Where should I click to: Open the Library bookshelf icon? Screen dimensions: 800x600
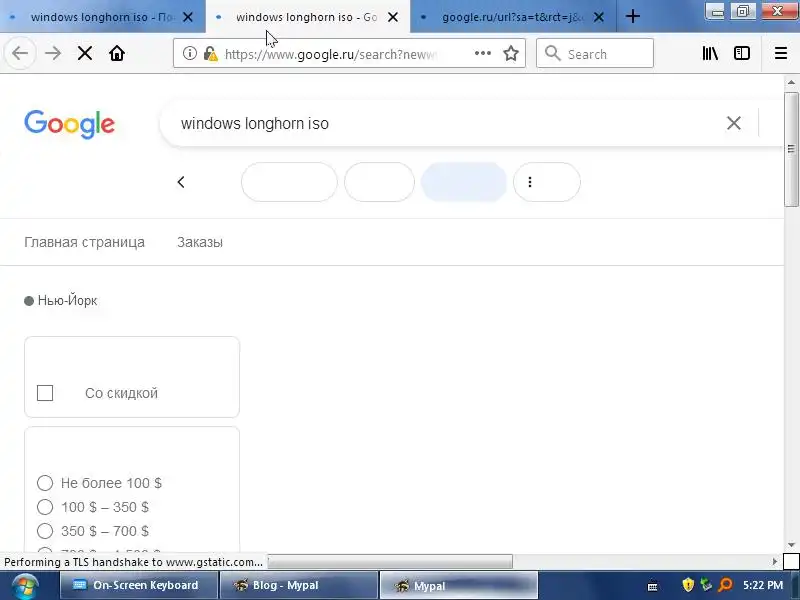click(x=710, y=53)
